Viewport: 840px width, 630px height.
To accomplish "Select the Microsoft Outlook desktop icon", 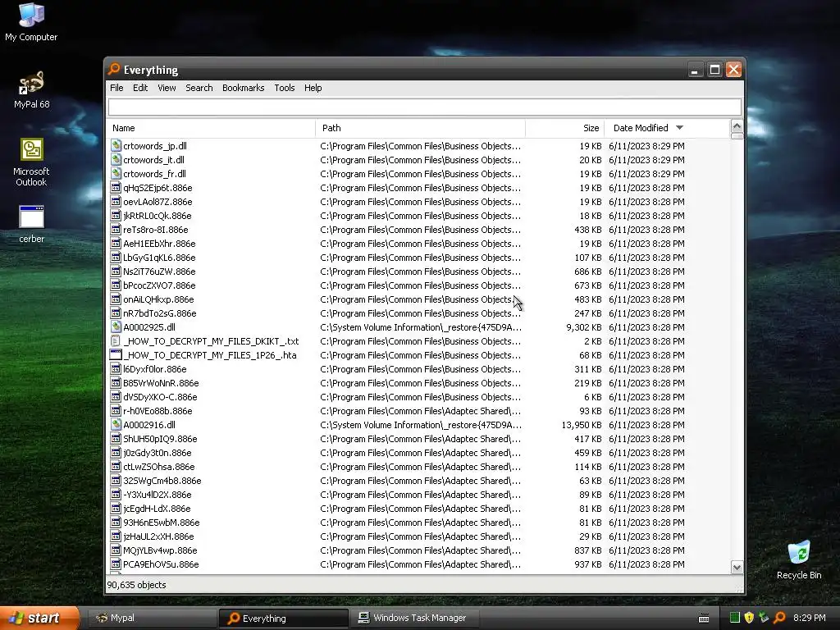I will 31,162.
